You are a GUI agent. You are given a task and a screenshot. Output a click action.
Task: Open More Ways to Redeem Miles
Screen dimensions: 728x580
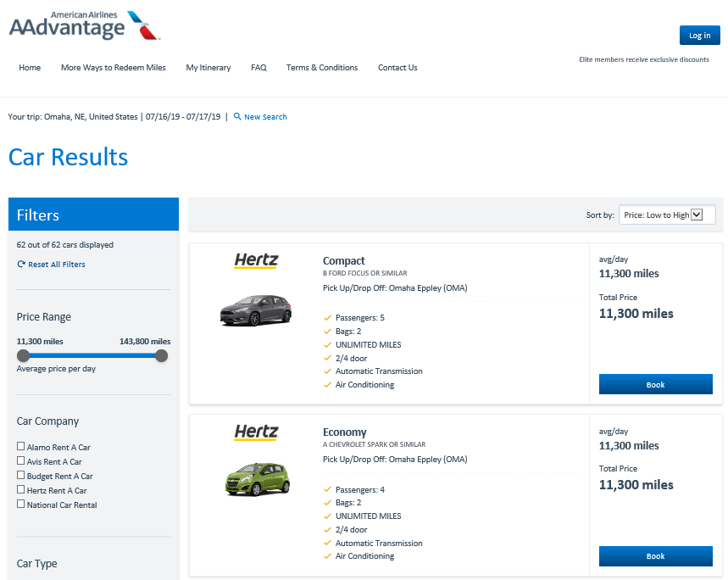tap(114, 68)
